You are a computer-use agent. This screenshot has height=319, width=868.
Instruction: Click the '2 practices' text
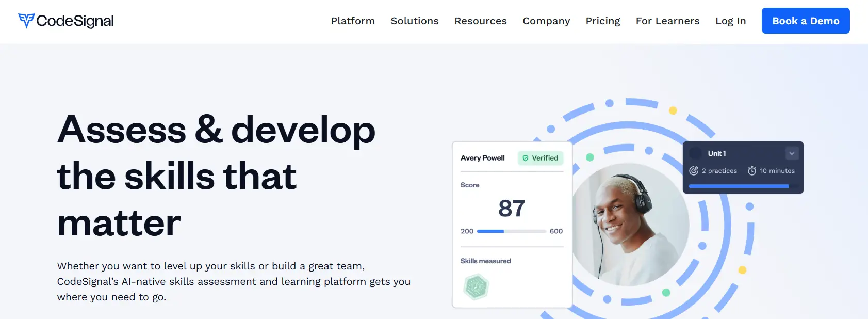coord(719,171)
